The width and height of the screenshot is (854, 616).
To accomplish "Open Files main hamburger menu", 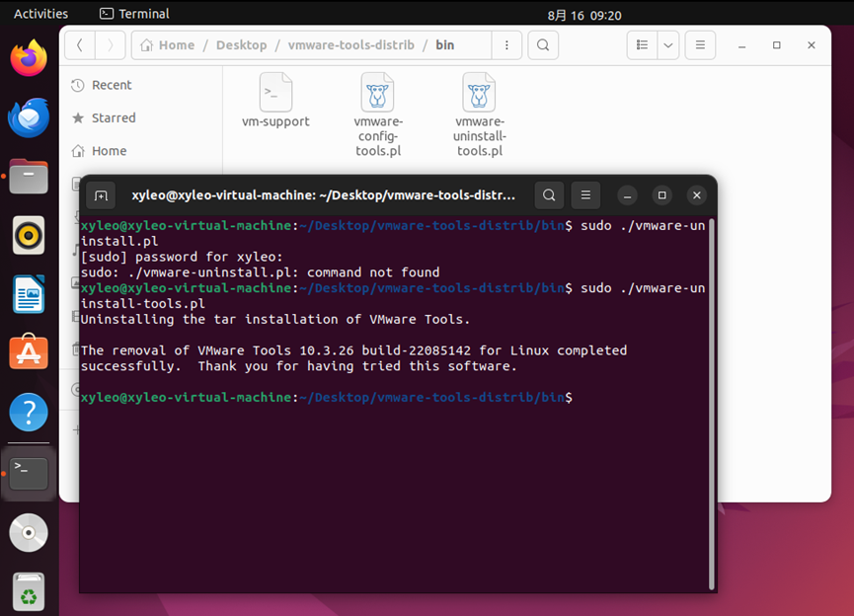I will click(700, 45).
